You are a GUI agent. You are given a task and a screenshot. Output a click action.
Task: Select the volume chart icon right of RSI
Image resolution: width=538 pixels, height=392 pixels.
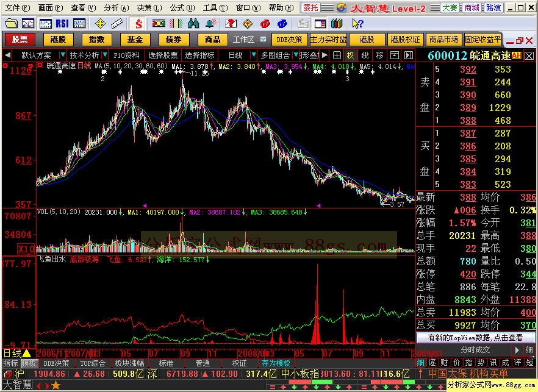(79, 24)
